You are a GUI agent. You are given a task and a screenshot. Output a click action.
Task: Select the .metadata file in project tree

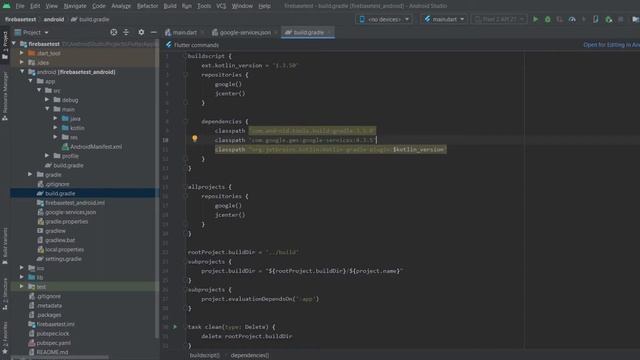pyautogui.click(x=45, y=305)
